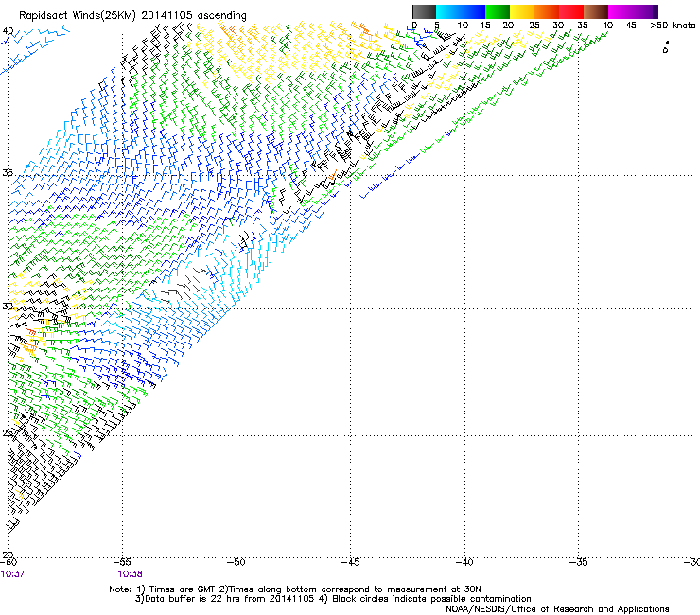Click the latitude label 25

click(x=8, y=433)
